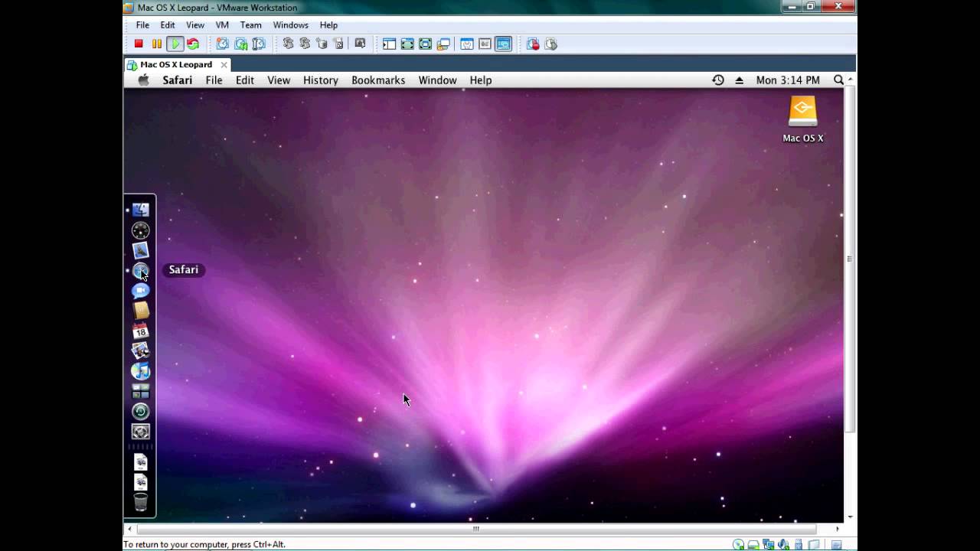
Task: Open VMware's File menu
Action: [x=143, y=25]
